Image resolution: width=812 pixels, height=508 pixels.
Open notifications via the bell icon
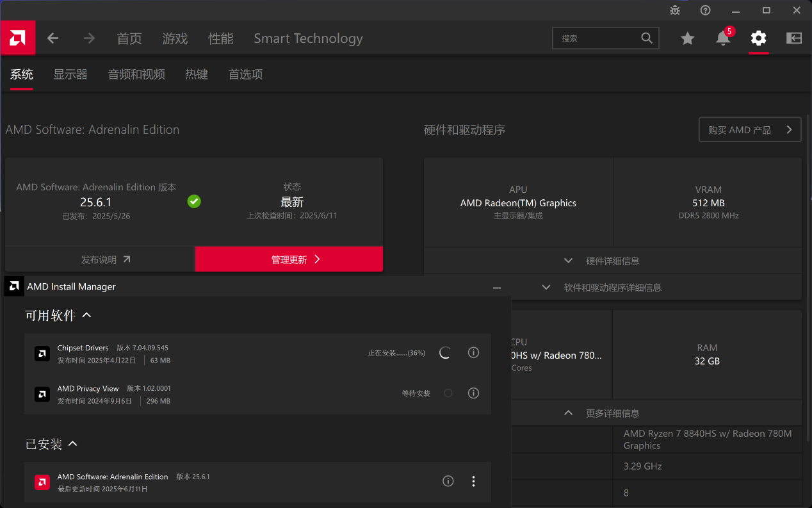723,38
